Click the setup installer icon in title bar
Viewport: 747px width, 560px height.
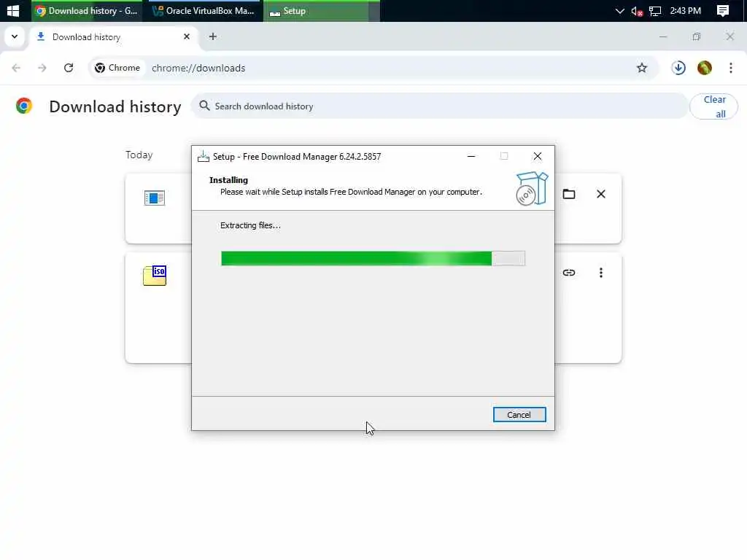204,156
